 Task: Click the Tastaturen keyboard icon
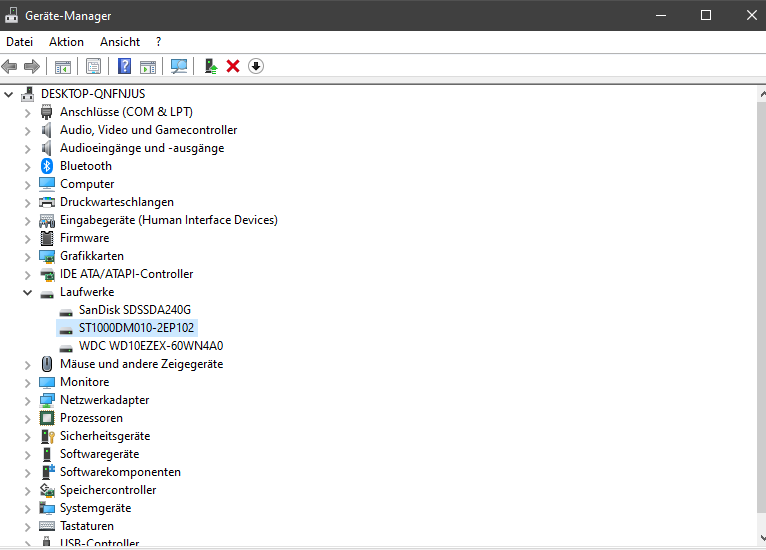47,526
